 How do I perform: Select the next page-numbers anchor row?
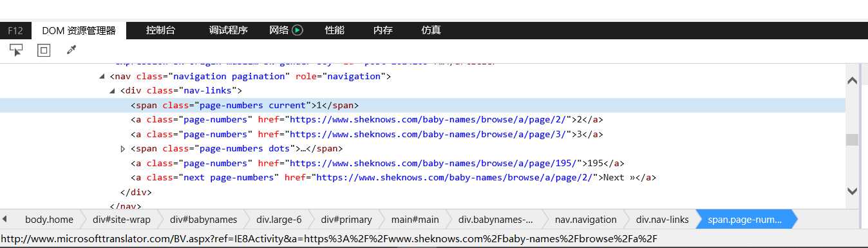tap(422, 178)
